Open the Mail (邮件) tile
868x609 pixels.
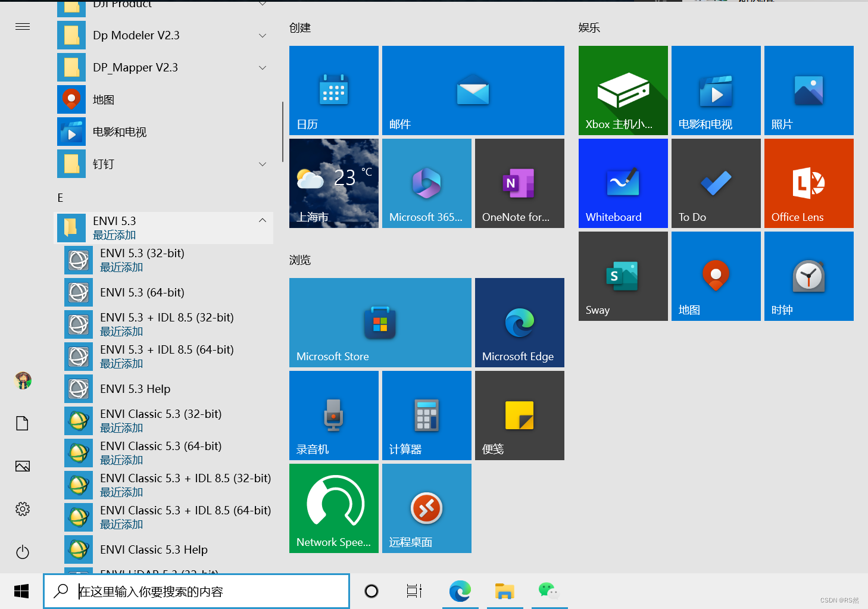[x=473, y=90]
